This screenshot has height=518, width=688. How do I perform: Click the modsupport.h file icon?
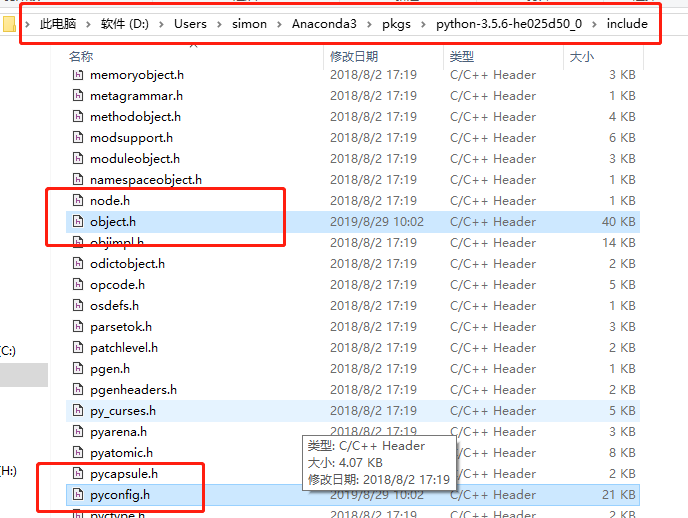pos(78,138)
